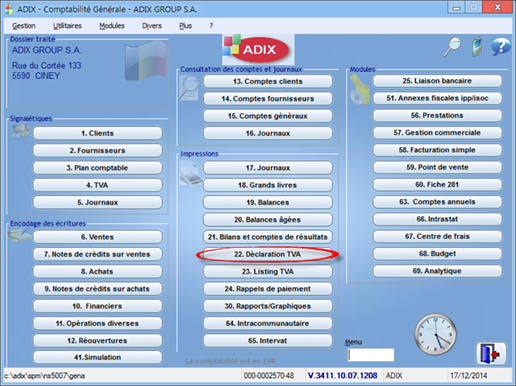Start 6. Ventes encoding

pyautogui.click(x=97, y=237)
